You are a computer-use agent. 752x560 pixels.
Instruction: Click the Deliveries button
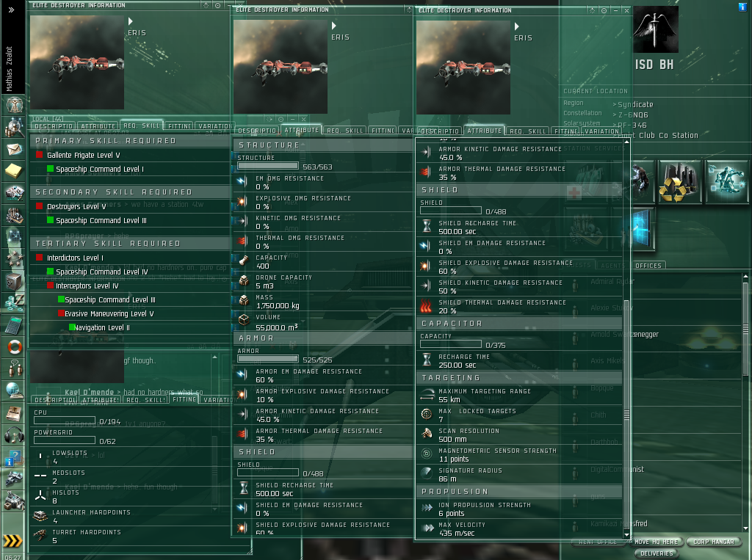(x=656, y=553)
